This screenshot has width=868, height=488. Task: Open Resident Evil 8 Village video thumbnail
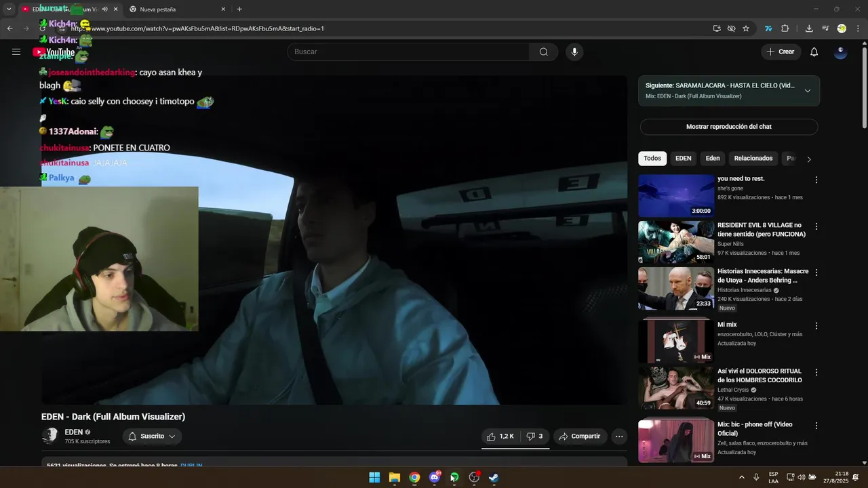(x=676, y=242)
